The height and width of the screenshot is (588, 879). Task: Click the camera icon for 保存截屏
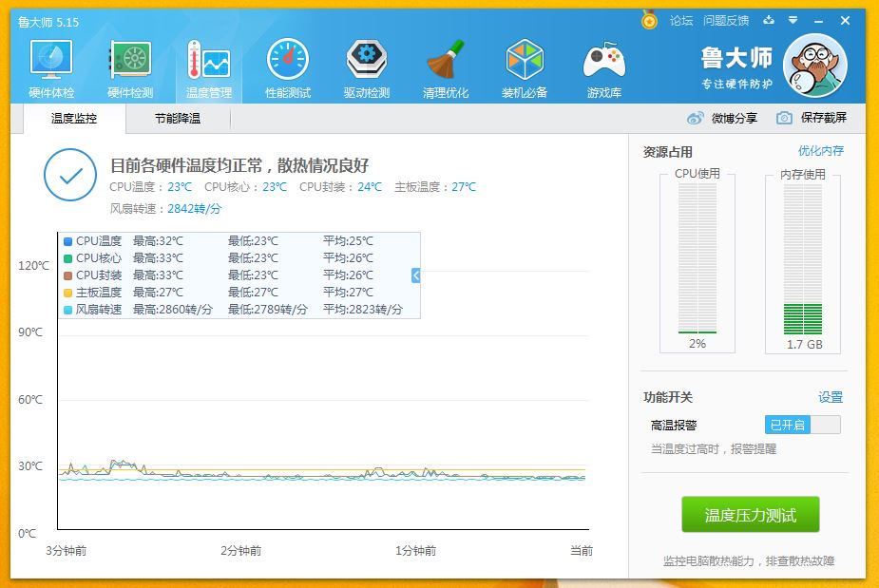click(784, 118)
